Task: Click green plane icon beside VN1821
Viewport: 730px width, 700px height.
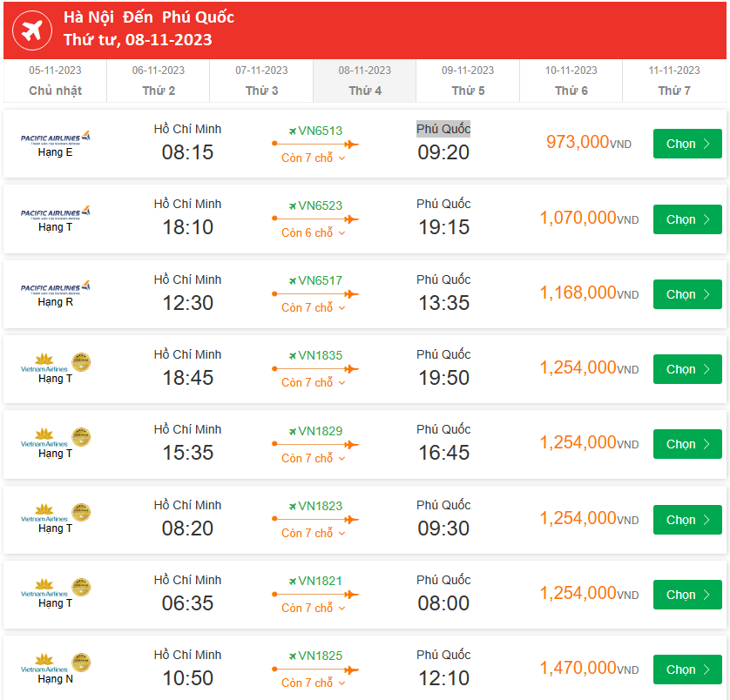Action: [x=293, y=582]
